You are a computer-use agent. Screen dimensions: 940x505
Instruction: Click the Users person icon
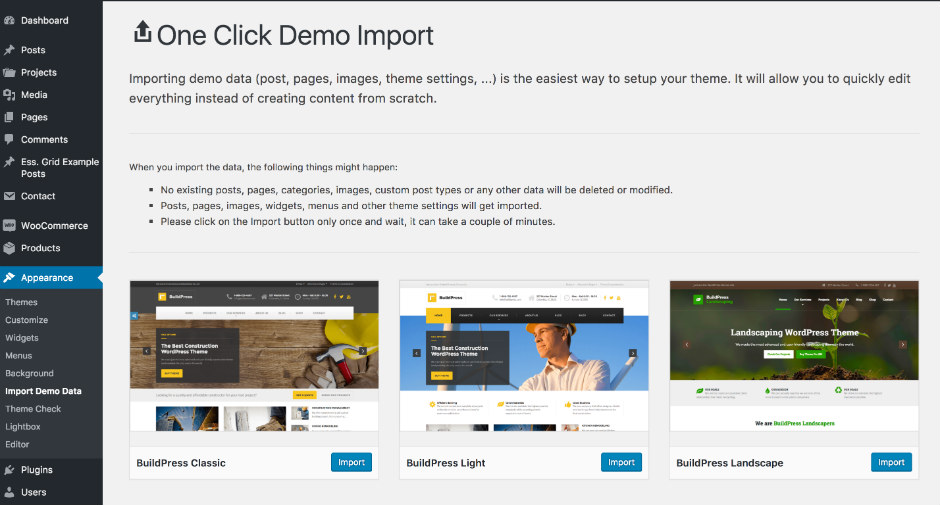tap(9, 492)
